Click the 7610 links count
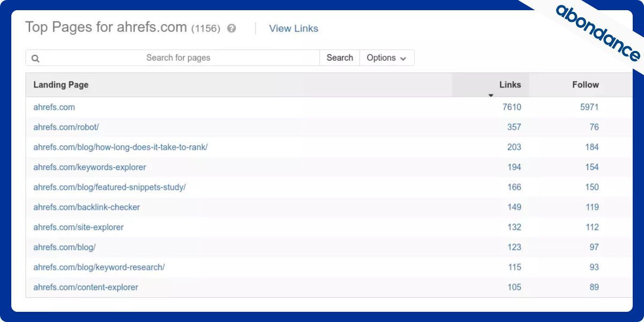 511,107
